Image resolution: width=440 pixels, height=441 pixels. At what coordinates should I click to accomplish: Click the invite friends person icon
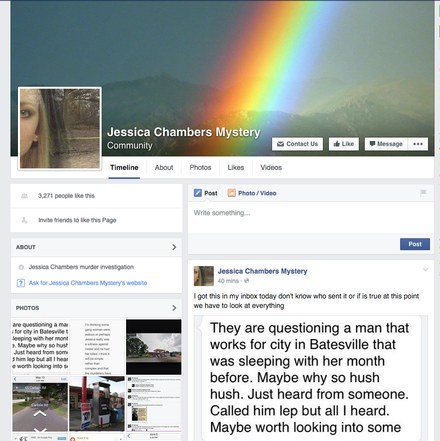pos(24,220)
